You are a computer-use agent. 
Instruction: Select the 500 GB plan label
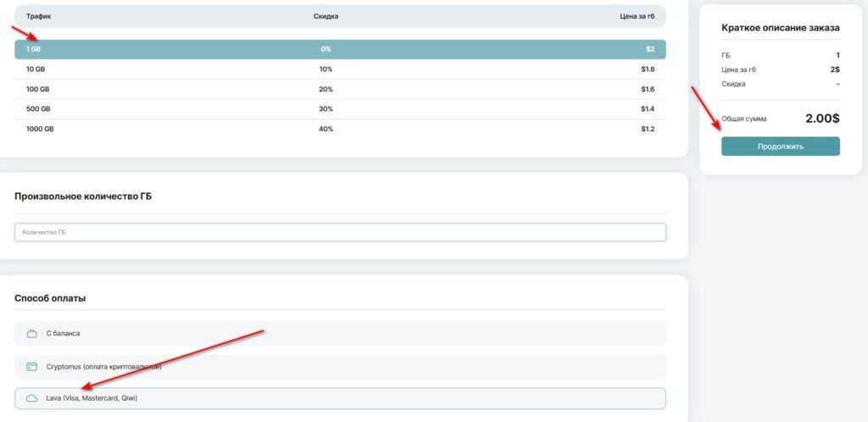(x=37, y=108)
